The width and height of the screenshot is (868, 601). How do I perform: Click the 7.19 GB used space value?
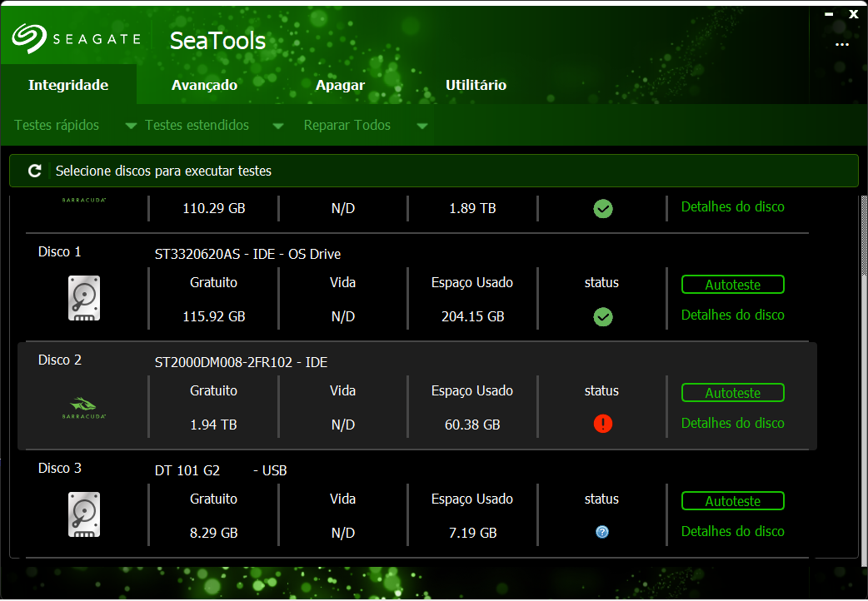(473, 533)
